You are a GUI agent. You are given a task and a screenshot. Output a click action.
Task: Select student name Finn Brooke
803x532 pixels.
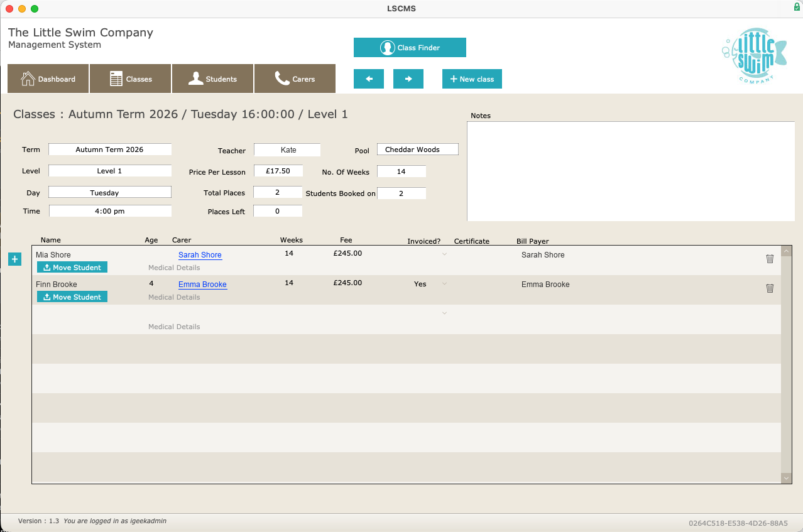57,285
